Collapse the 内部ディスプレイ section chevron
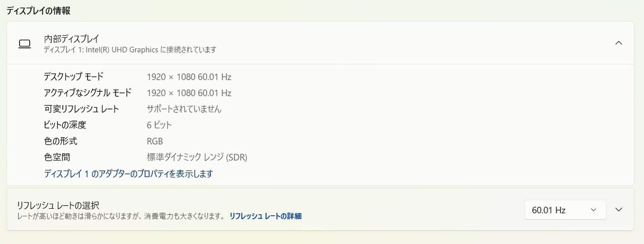Image resolution: width=644 pixels, height=244 pixels. (619, 43)
